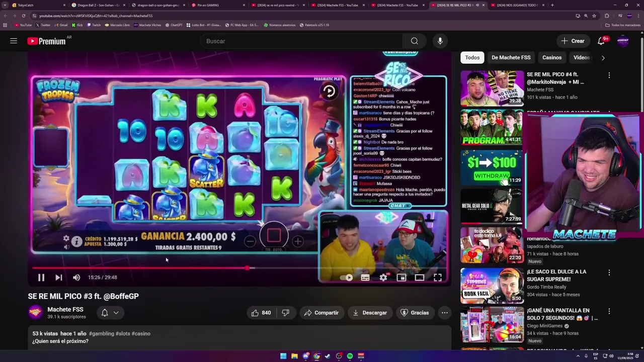Open Spotify from the taskbar
The width and height of the screenshot is (644, 362).
point(350,356)
